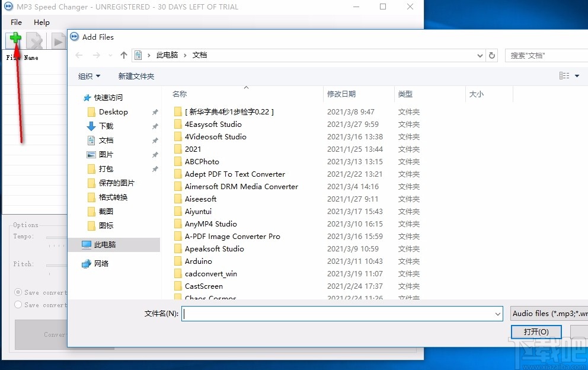Open the Help menu
Image resolution: width=588 pixels, height=370 pixels.
41,22
